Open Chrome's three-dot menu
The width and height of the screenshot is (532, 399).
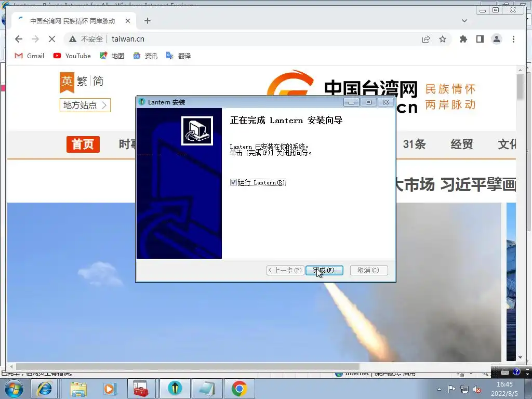(513, 39)
